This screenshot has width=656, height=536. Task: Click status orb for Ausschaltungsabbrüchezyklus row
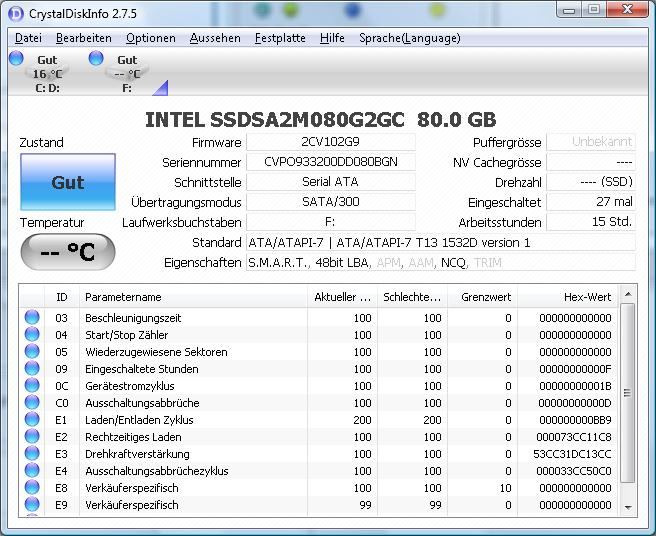(x=32, y=470)
